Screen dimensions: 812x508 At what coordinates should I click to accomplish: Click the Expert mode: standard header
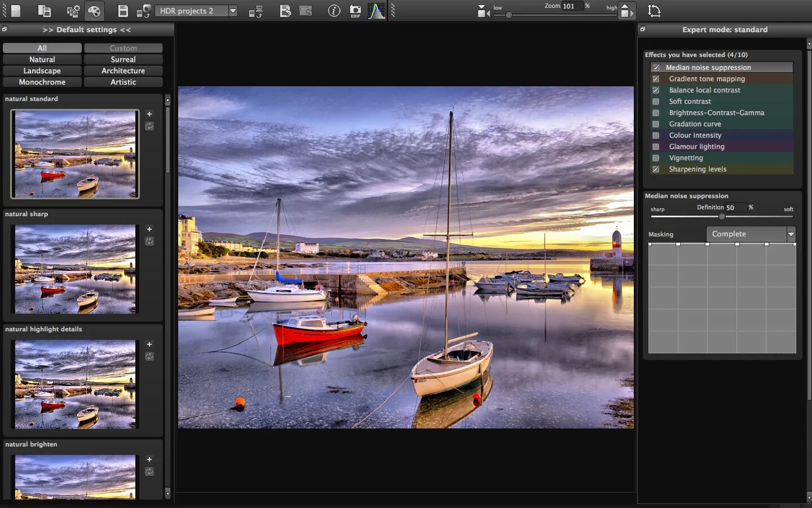click(725, 29)
